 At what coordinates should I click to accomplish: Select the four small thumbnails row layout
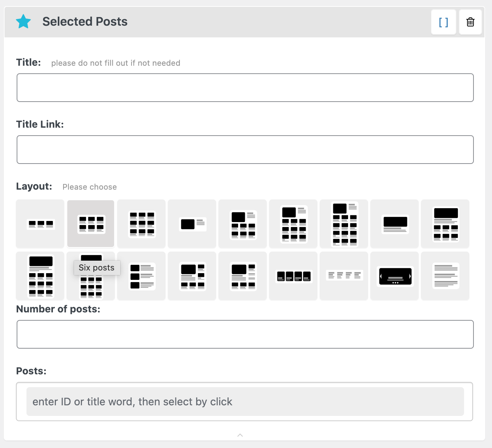293,276
